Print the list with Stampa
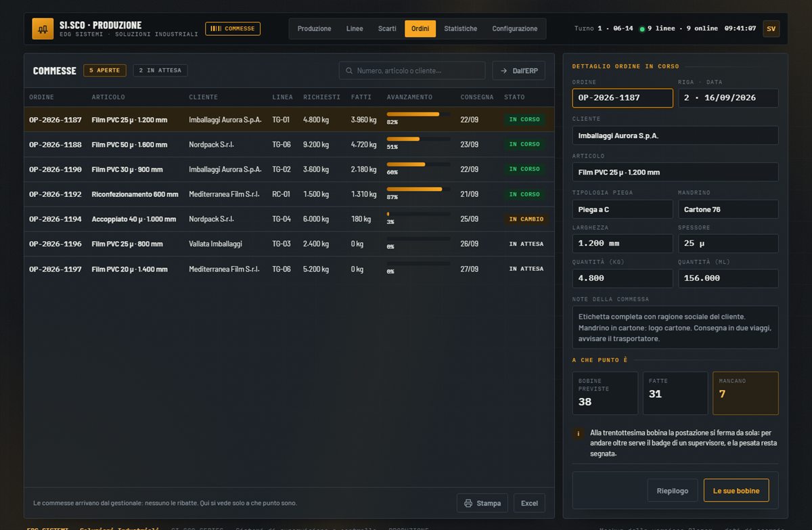This screenshot has width=812, height=530. click(482, 503)
